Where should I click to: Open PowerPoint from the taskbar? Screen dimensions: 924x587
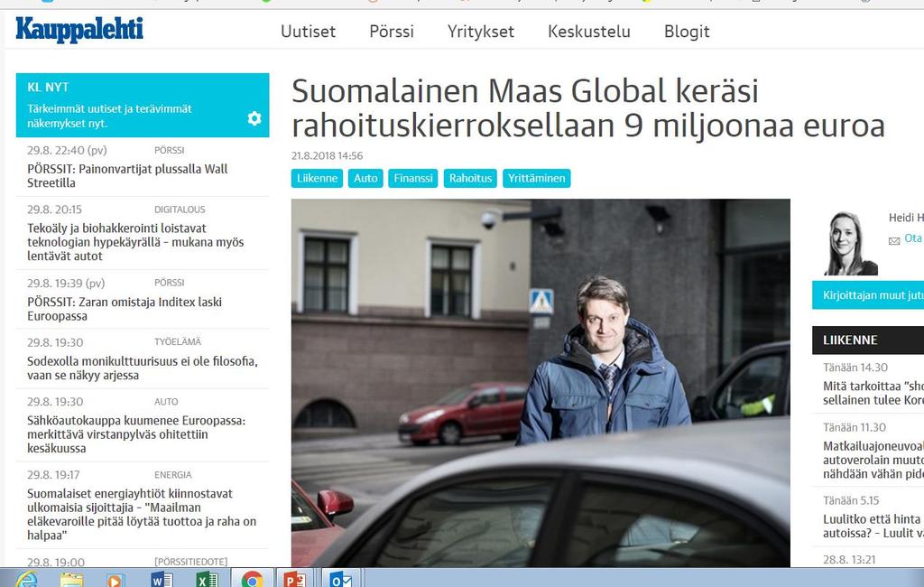[294, 580]
